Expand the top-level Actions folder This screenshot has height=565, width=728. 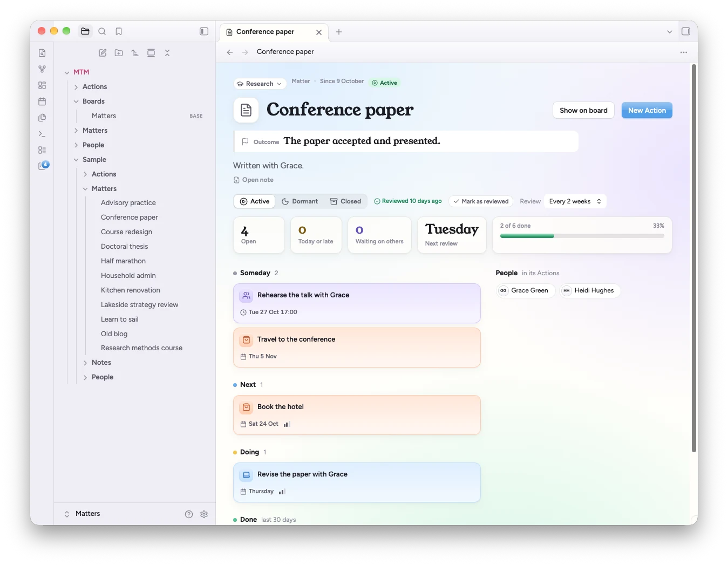76,87
